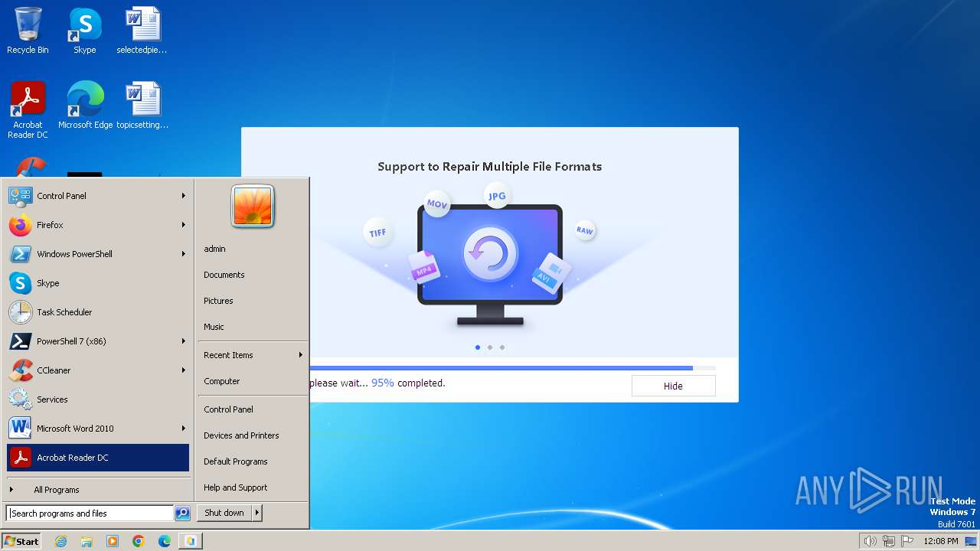This screenshot has height=551, width=980.
Task: Click the PowerShell 7 (x86) icon
Action: pos(20,341)
